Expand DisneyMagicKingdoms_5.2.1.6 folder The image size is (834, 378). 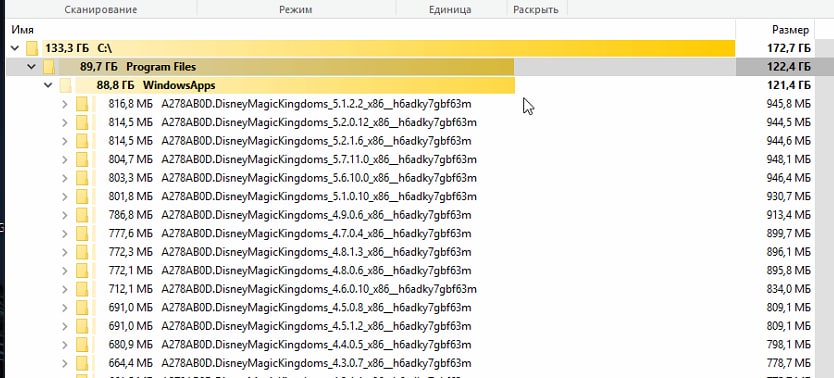(x=65, y=141)
